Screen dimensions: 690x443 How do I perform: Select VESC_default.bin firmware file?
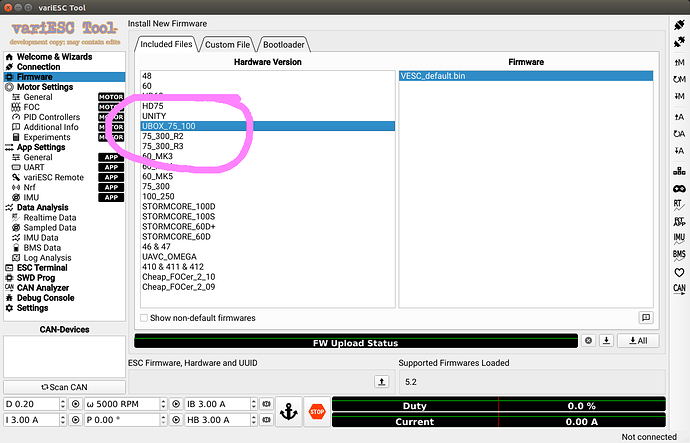coord(526,76)
